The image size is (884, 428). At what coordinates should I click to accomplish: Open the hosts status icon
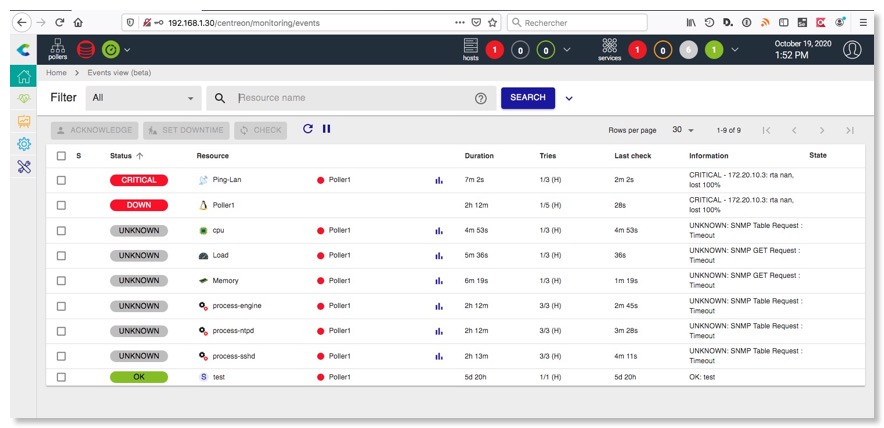tap(470, 47)
